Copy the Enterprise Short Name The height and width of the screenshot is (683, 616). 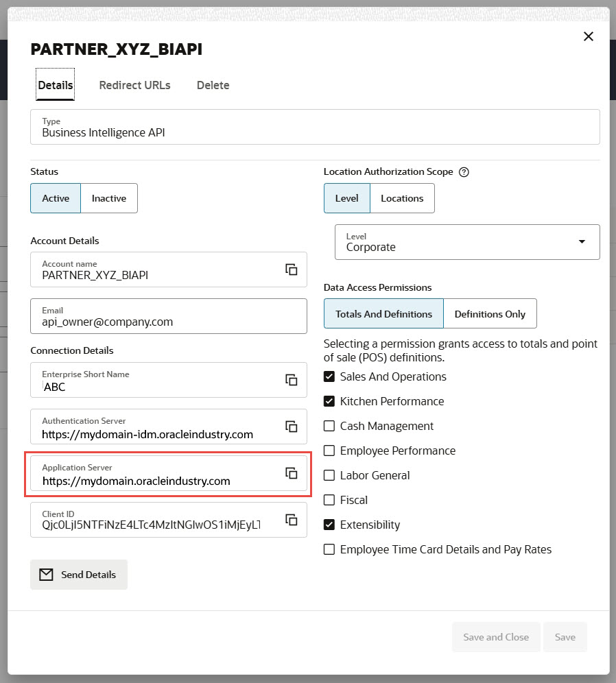point(292,380)
